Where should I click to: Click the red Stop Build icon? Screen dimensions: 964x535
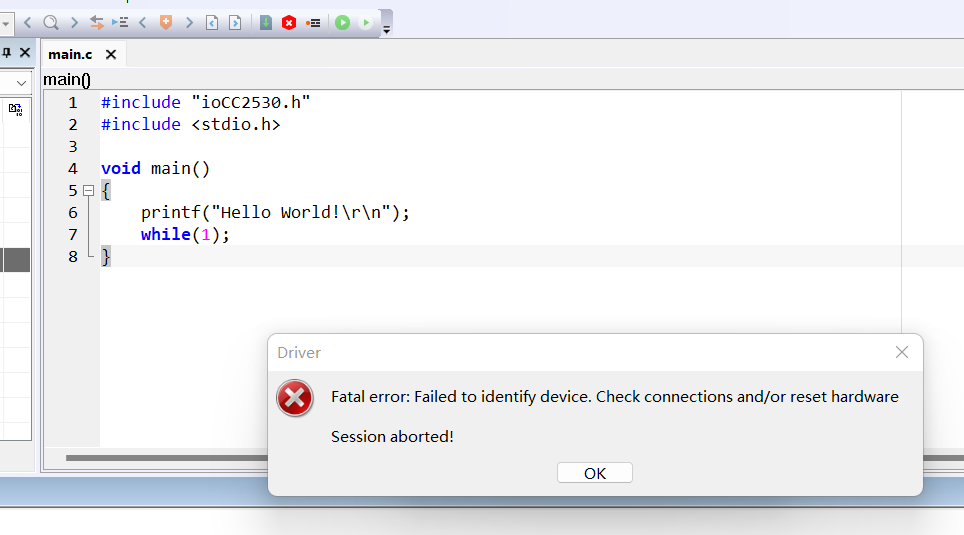tap(289, 22)
